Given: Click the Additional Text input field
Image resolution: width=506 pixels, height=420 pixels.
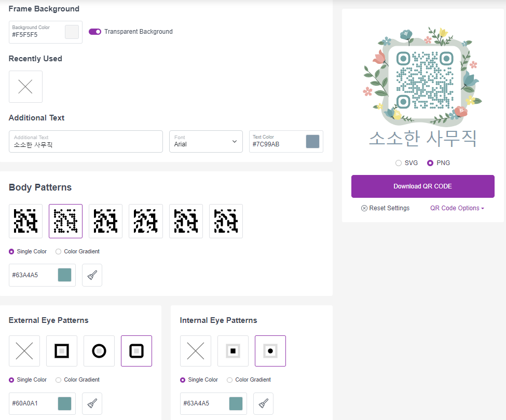Looking at the screenshot, I should tap(86, 141).
